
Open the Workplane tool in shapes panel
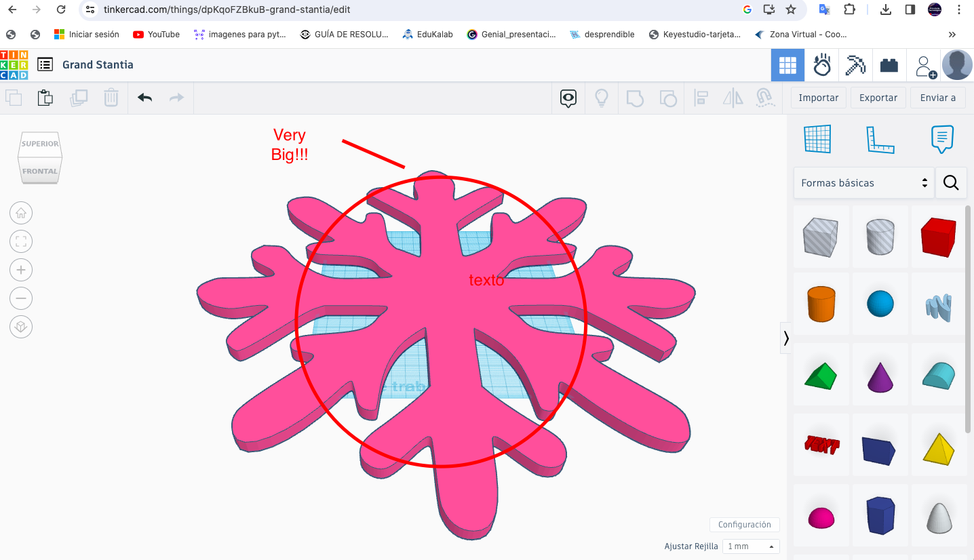(817, 139)
